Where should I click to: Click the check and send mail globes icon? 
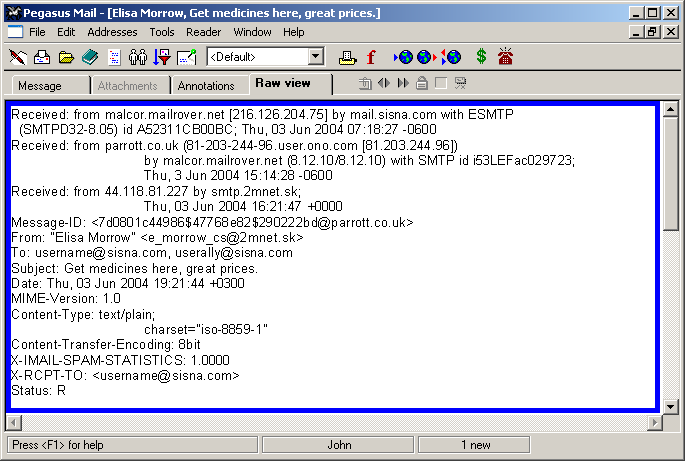coord(450,57)
